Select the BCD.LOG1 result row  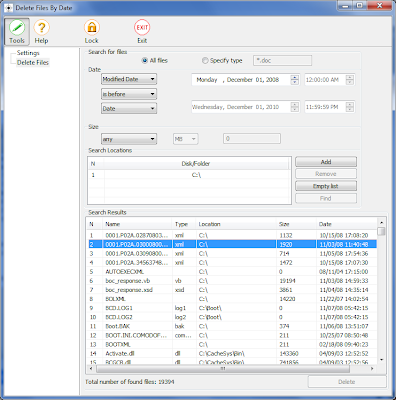(x=233, y=308)
